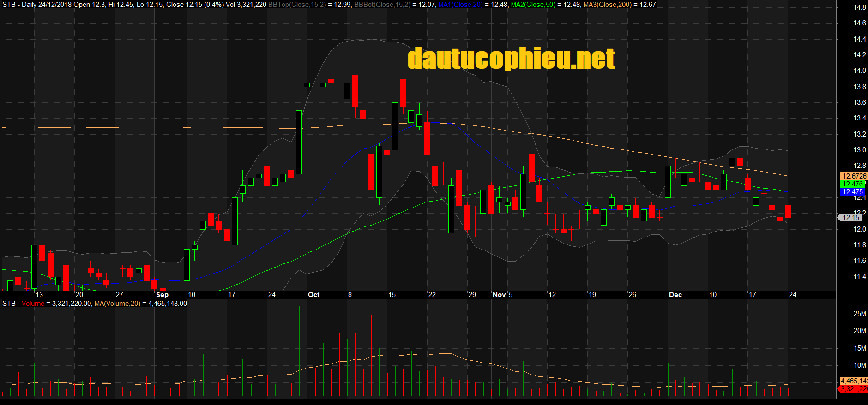The image size is (868, 405).
Task: Click the orange 12.6726 price tag
Action: coord(854,176)
